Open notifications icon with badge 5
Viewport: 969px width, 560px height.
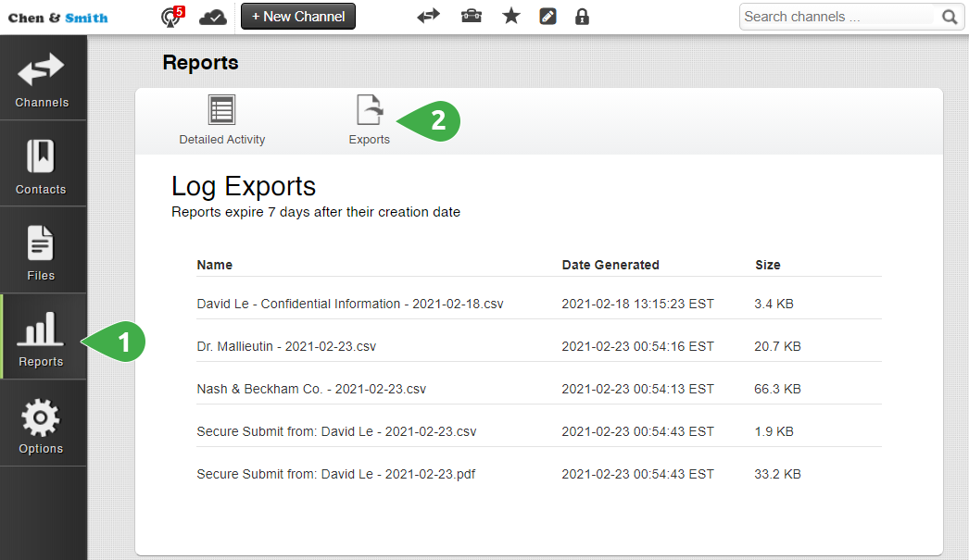(171, 16)
